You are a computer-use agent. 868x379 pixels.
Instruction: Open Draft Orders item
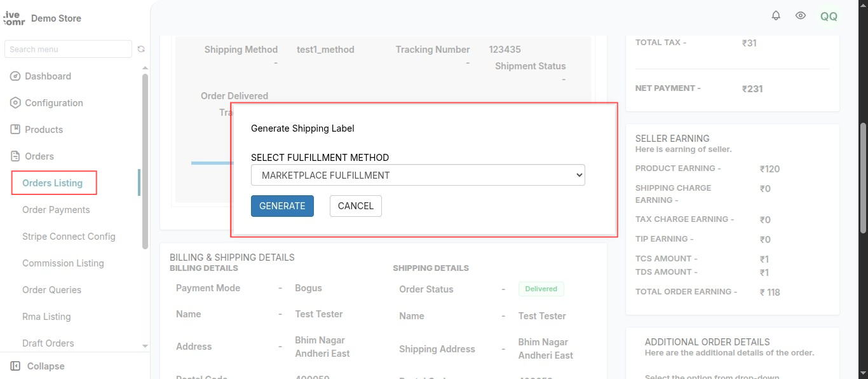click(x=48, y=343)
